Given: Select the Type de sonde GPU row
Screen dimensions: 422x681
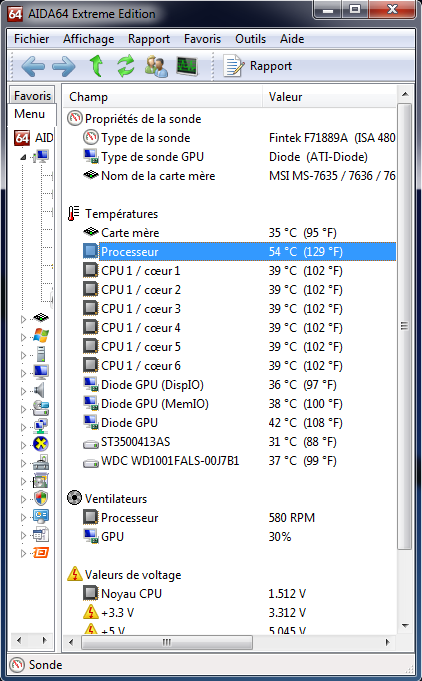Looking at the screenshot, I should (239, 156).
